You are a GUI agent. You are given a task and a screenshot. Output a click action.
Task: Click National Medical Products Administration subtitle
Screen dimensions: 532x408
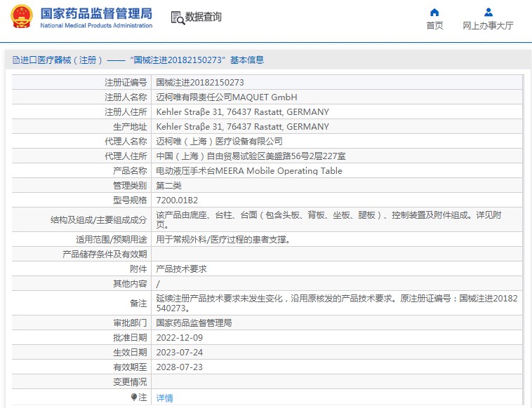(96, 25)
